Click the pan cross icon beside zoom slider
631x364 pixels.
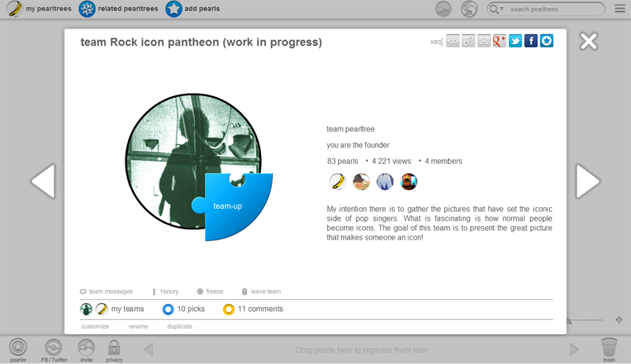click(619, 320)
